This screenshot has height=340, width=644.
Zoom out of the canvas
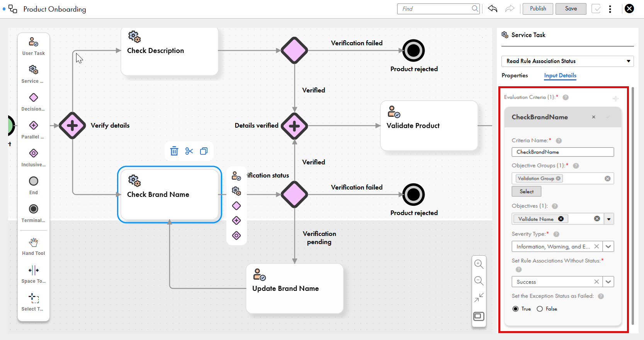click(479, 281)
